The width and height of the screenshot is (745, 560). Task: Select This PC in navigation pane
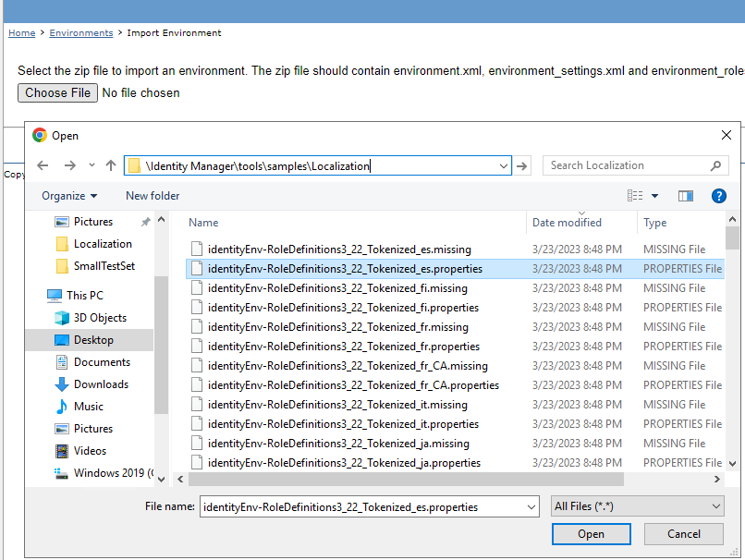tap(84, 296)
